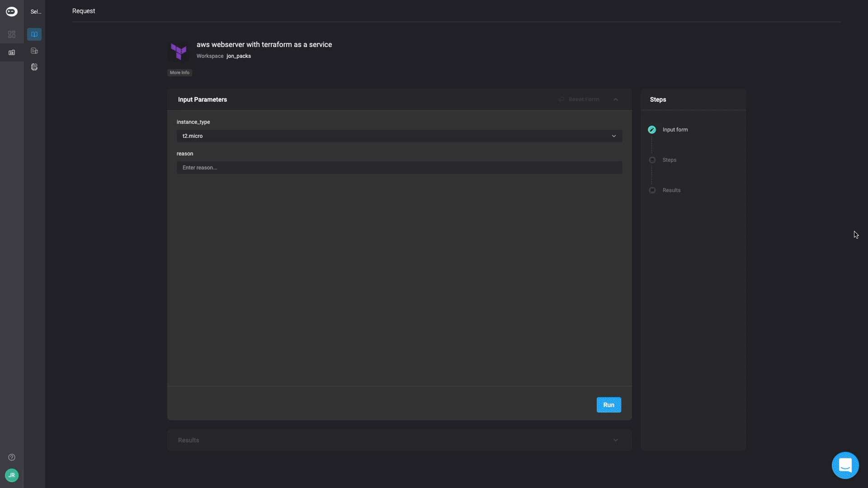Click the More Info button
This screenshot has width=868, height=488.
click(x=179, y=73)
